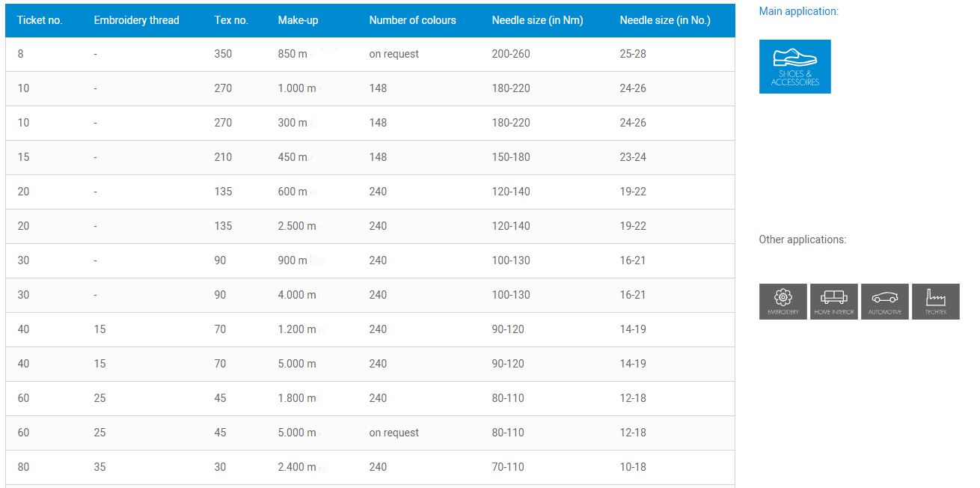Image resolution: width=980 pixels, height=488 pixels.
Task: Select the 850 m make-up cell
Action: 293,54
